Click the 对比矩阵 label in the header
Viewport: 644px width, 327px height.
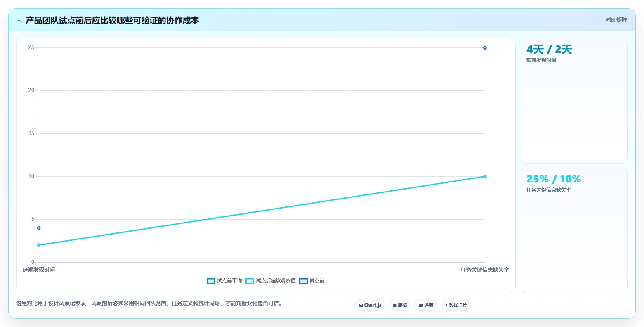[x=616, y=20]
